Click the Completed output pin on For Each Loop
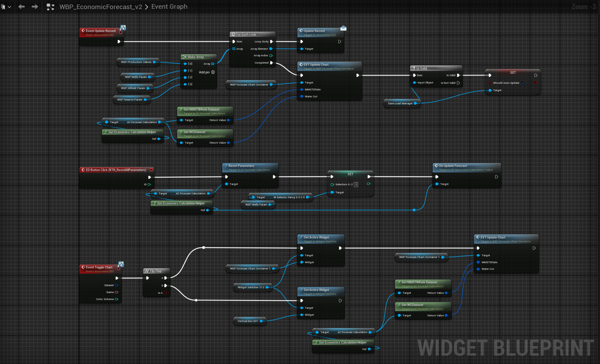Screen dimensions: 600x364 pyautogui.click(x=271, y=63)
